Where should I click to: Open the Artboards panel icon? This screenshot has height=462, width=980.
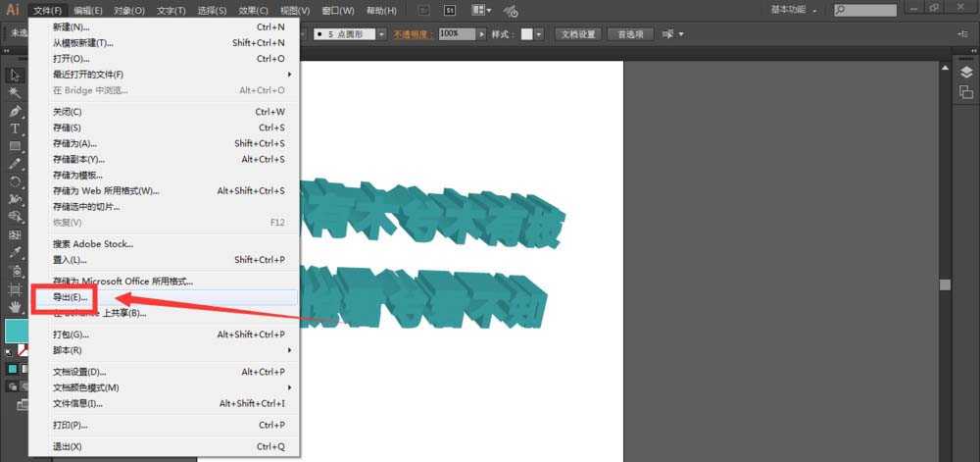point(965,91)
